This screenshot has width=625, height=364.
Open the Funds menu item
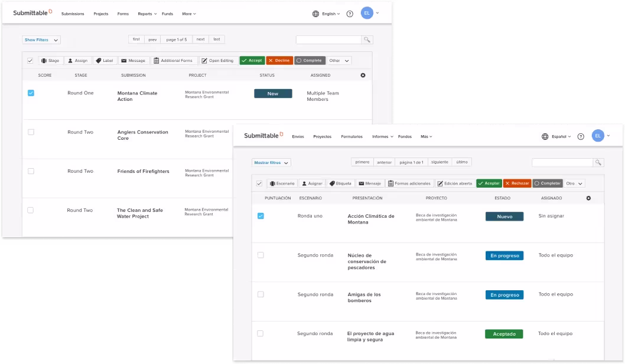[167, 14]
